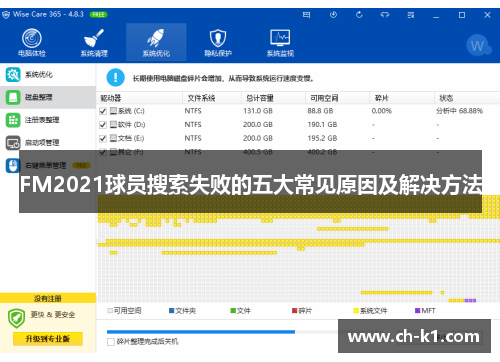The height and width of the screenshot is (362, 500).
Task: Click the 190.1 GB free space cell
Action: pos(322,125)
